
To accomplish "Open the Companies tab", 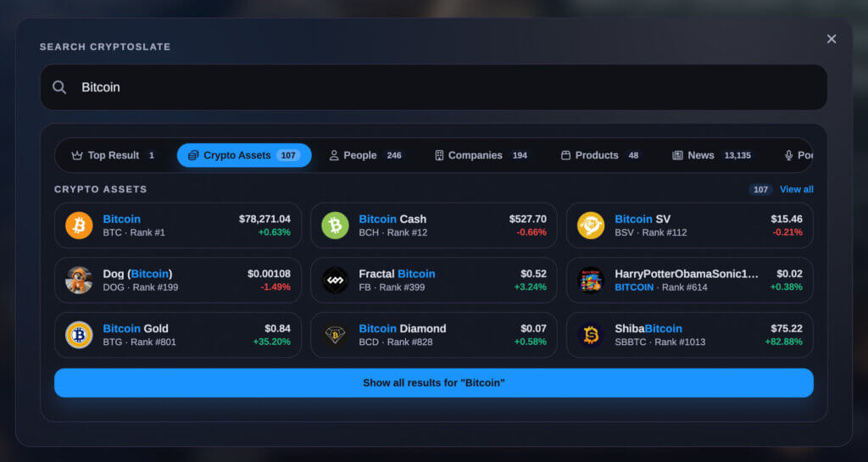I will click(481, 155).
